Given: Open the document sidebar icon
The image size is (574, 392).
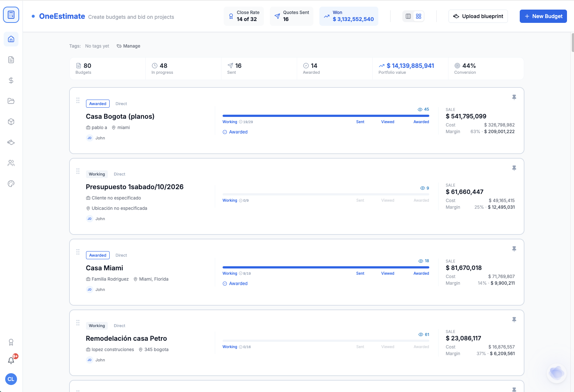Looking at the screenshot, I should pyautogui.click(x=11, y=60).
